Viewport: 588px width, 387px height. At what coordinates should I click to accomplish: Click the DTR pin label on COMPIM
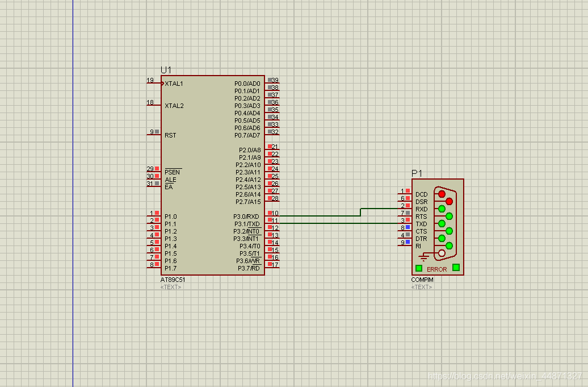click(x=421, y=239)
